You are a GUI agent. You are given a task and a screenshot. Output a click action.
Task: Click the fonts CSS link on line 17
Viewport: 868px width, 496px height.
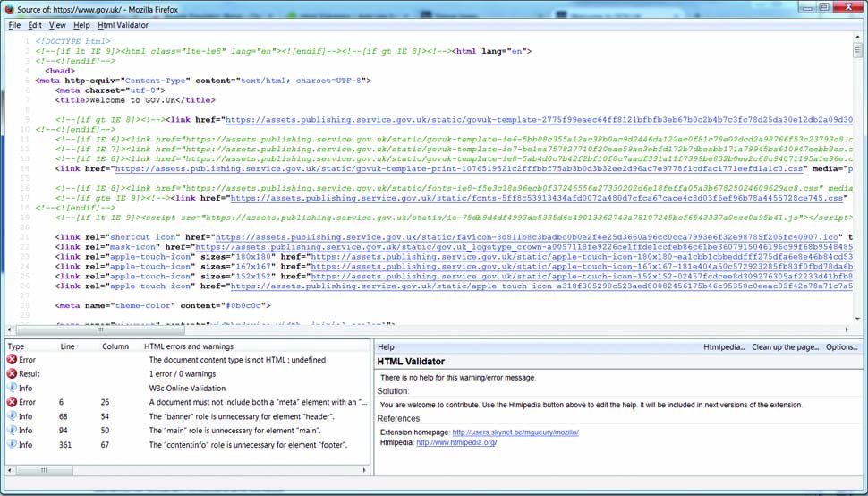(x=536, y=198)
